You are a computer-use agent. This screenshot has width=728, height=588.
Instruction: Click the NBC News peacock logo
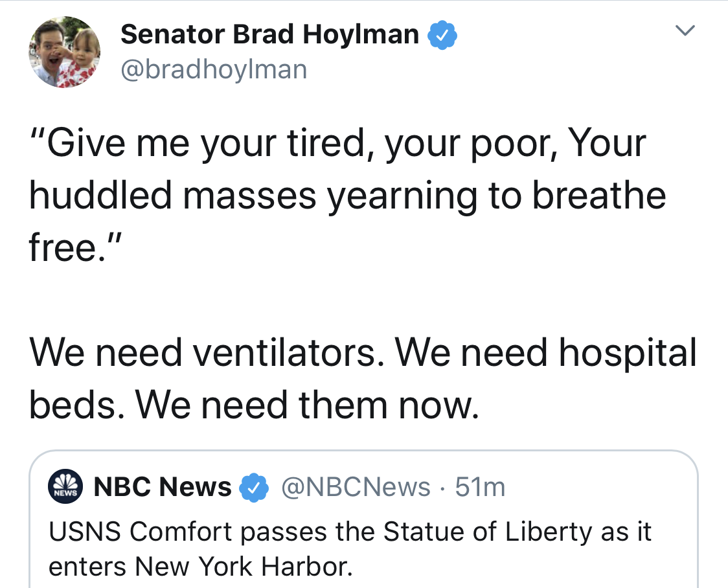64,488
